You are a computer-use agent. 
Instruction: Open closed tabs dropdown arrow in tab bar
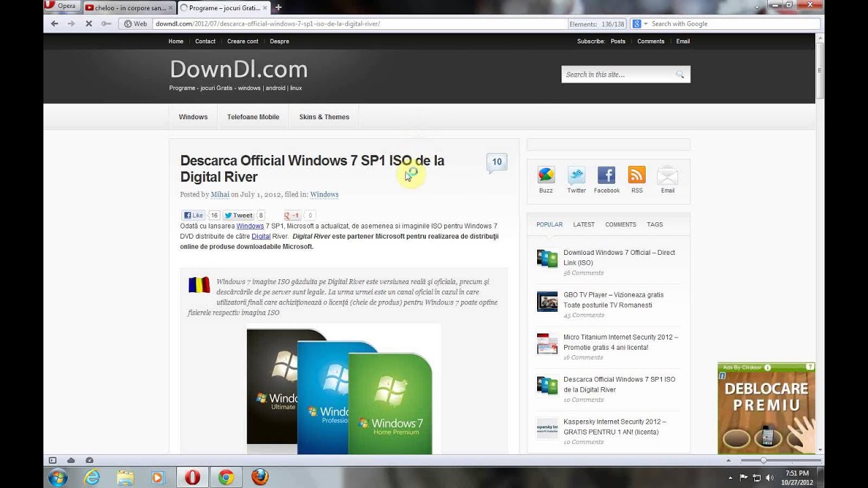[x=758, y=7]
